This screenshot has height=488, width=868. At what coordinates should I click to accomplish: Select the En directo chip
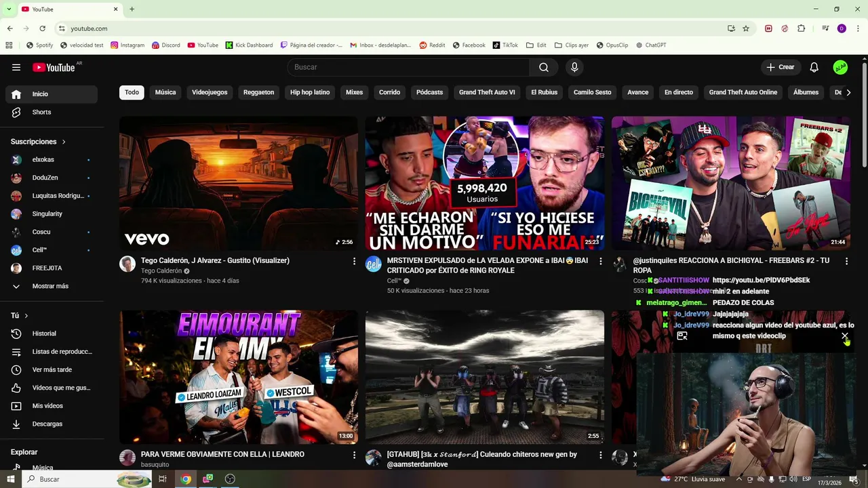coord(679,92)
